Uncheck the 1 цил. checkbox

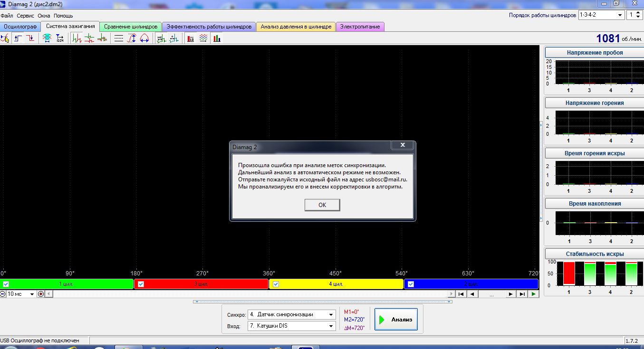click(x=6, y=284)
